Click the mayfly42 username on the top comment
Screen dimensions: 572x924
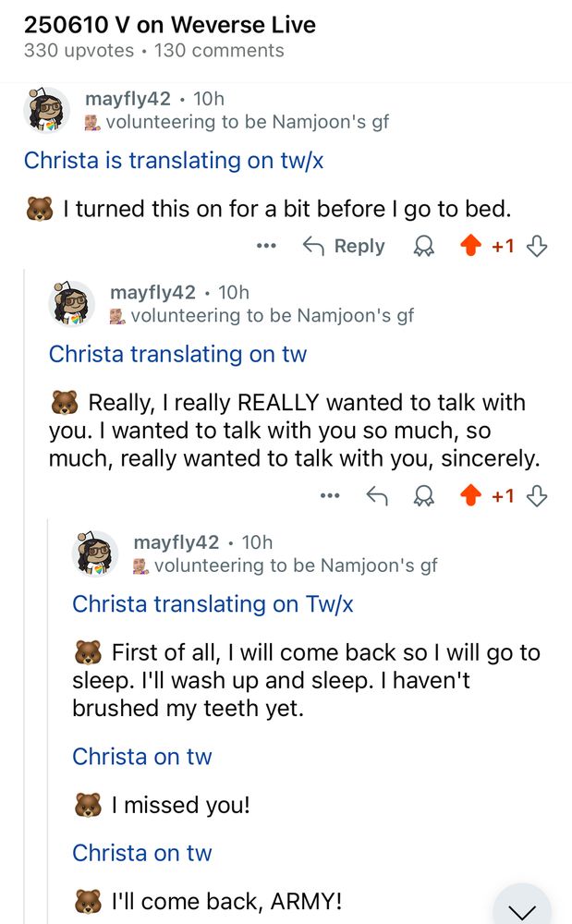click(x=125, y=101)
